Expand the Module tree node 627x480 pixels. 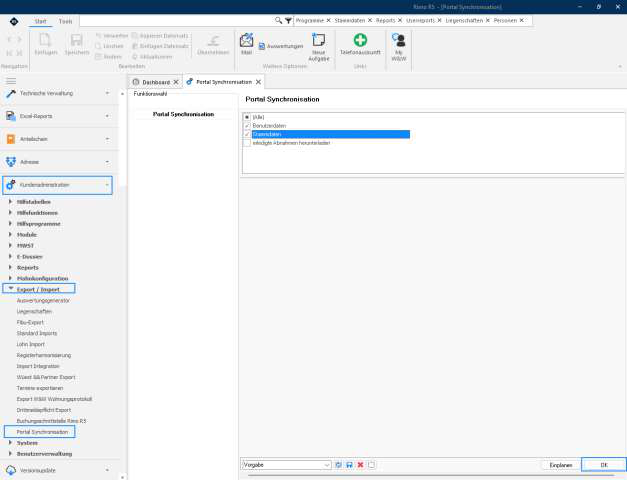10,234
